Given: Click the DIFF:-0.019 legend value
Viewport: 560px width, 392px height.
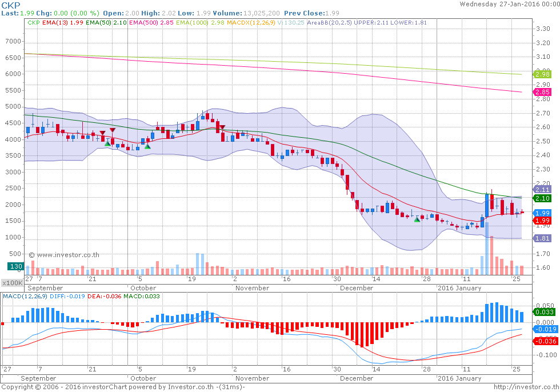Looking at the screenshot, I should [x=67, y=297].
